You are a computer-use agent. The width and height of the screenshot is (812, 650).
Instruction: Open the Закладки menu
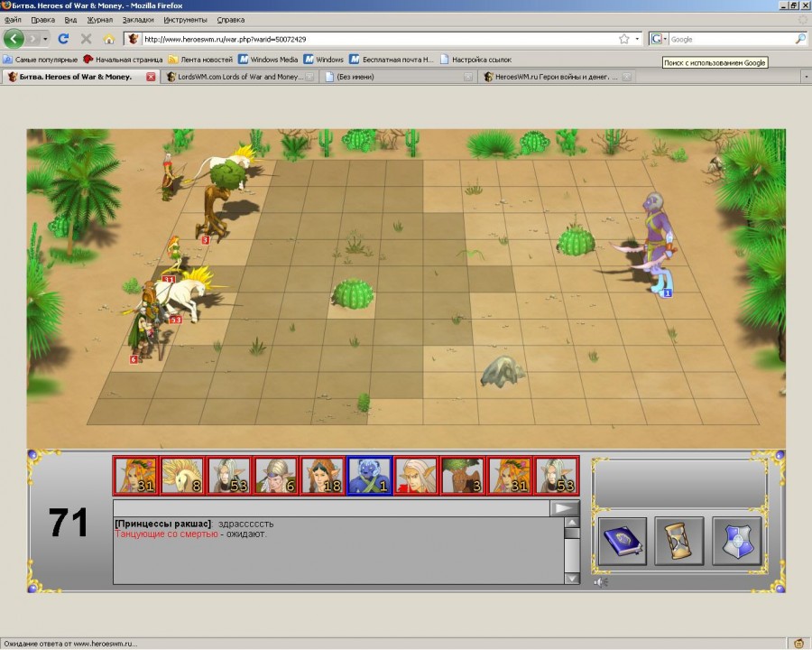[138, 20]
